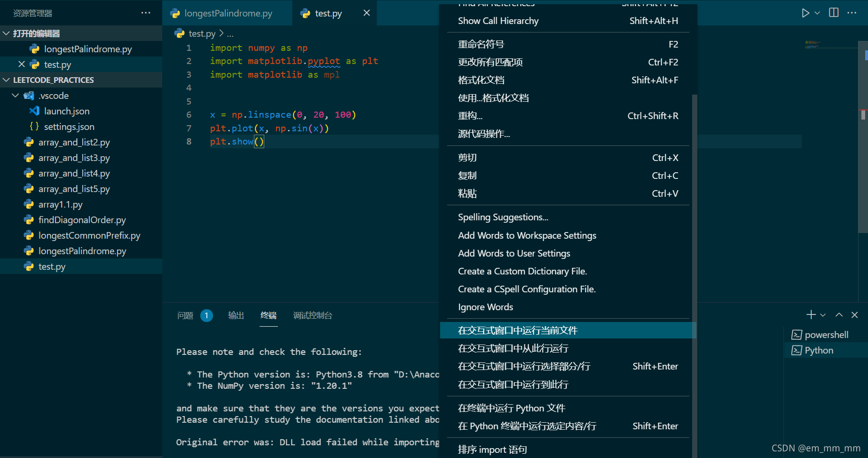Image resolution: width=868 pixels, height=458 pixels.
Task: Open array1.1.py file
Action: pyautogui.click(x=81, y=204)
